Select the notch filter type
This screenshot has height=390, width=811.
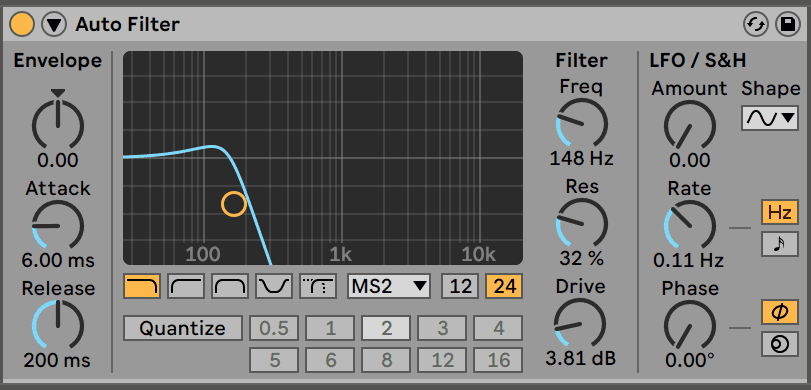click(x=274, y=286)
